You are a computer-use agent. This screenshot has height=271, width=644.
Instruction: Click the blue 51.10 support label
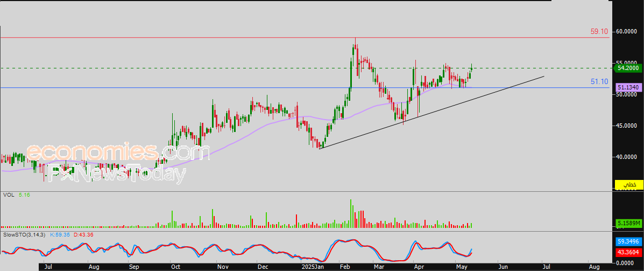(x=599, y=82)
